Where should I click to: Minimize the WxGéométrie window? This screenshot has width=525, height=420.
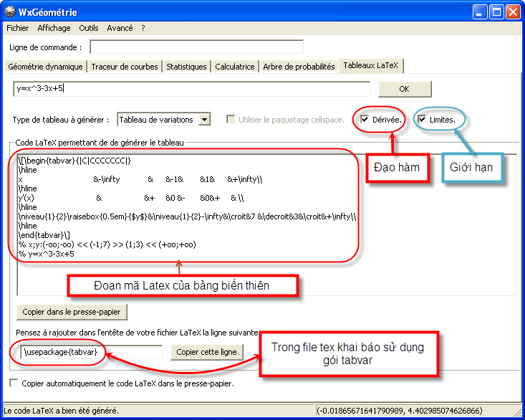(x=480, y=12)
